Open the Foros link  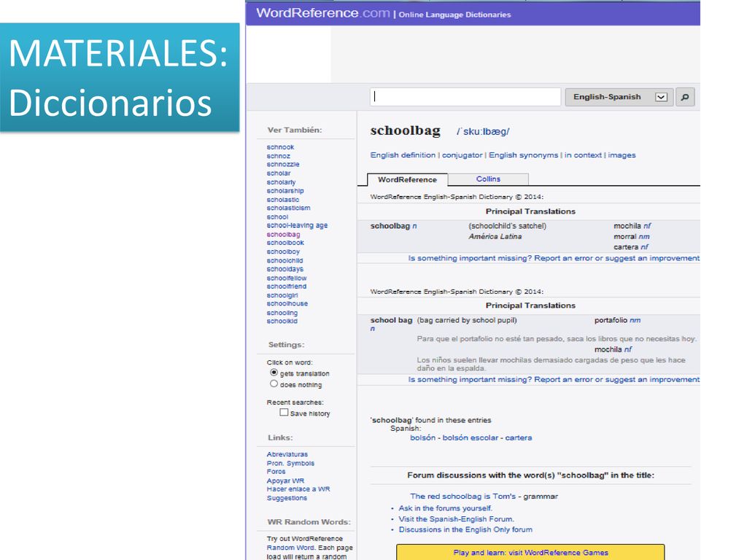click(276, 472)
